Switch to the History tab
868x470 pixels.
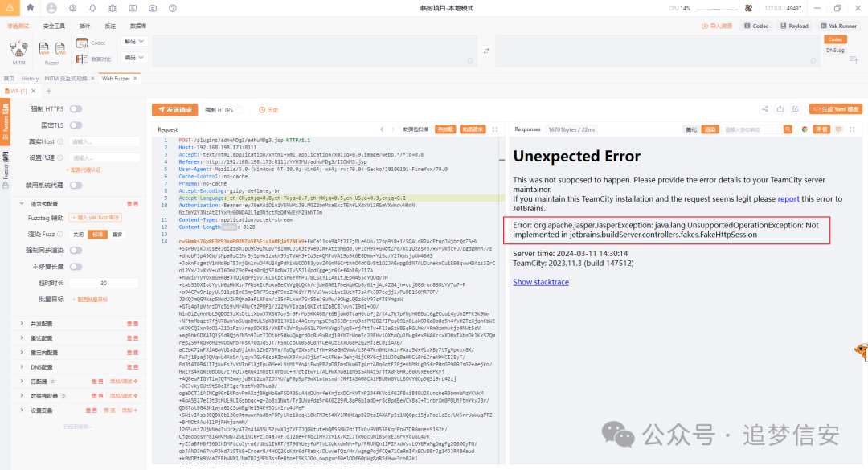tap(30, 79)
